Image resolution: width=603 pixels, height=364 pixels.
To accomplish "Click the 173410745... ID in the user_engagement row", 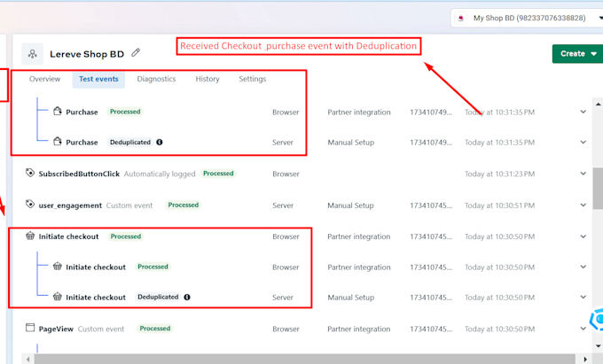I will click(431, 205).
